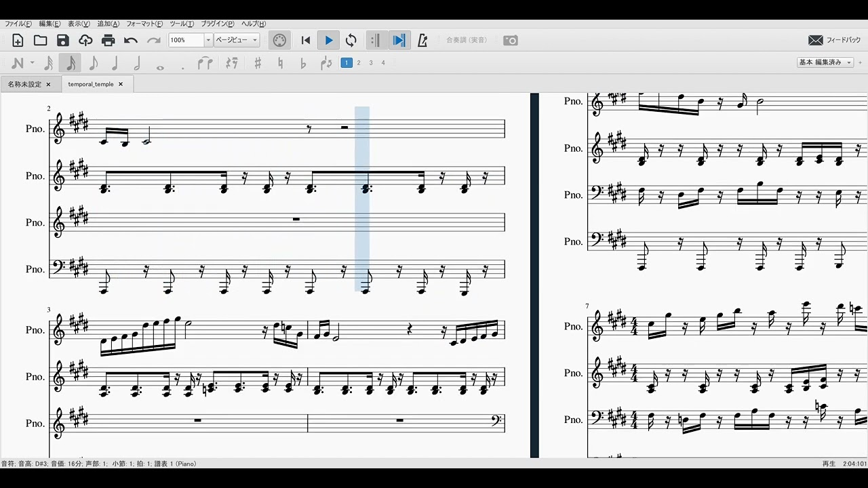
Task: Toggle loop playback
Action: tap(351, 41)
